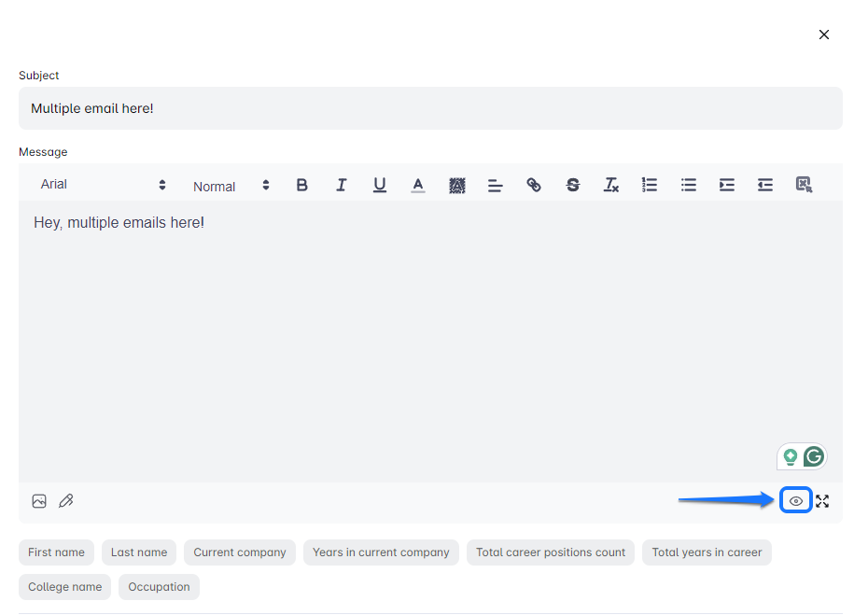
Task: Open the text alignment options
Action: (495, 185)
